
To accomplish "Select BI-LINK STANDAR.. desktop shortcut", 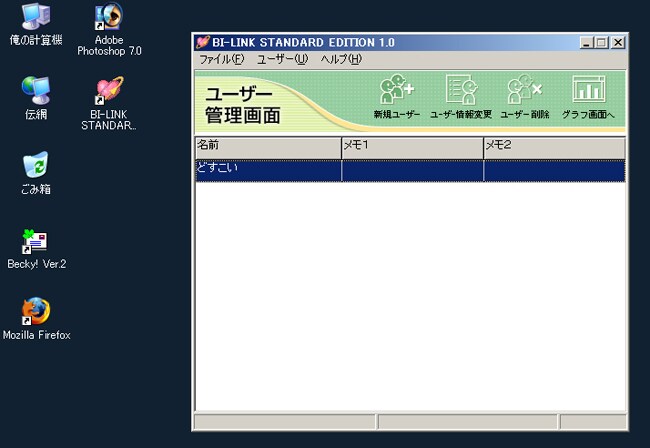I will (109, 103).
